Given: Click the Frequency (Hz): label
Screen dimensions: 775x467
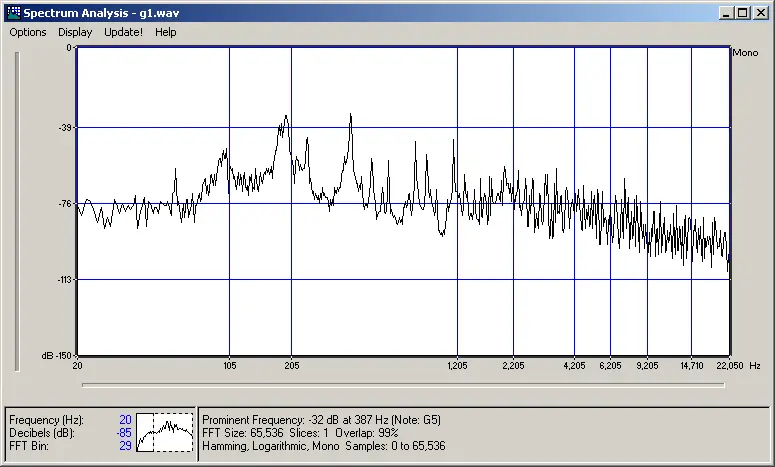Looking at the screenshot, I should 46,420.
